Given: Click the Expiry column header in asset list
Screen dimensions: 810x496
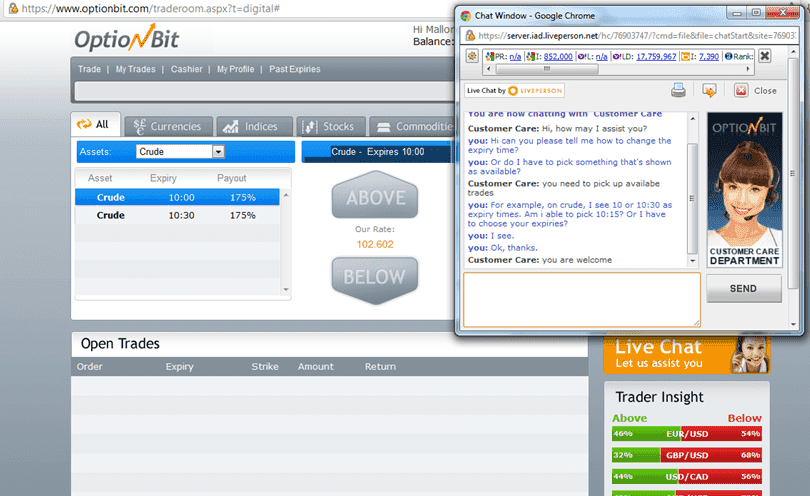Looking at the screenshot, I should [163, 178].
